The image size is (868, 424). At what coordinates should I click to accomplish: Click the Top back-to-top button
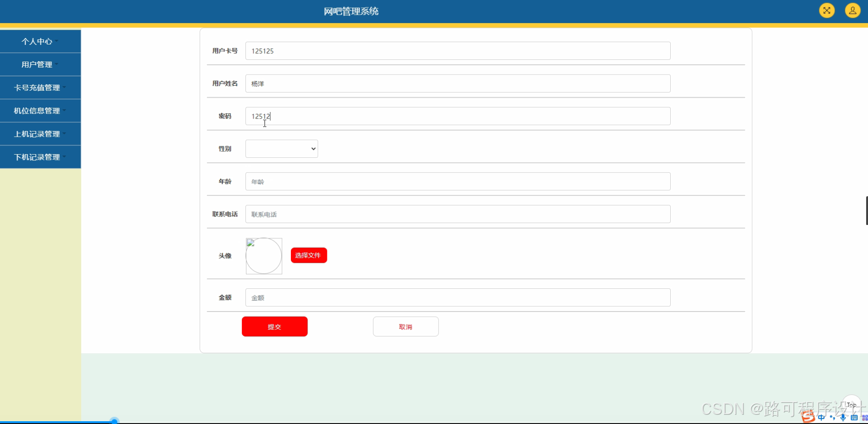point(851,404)
